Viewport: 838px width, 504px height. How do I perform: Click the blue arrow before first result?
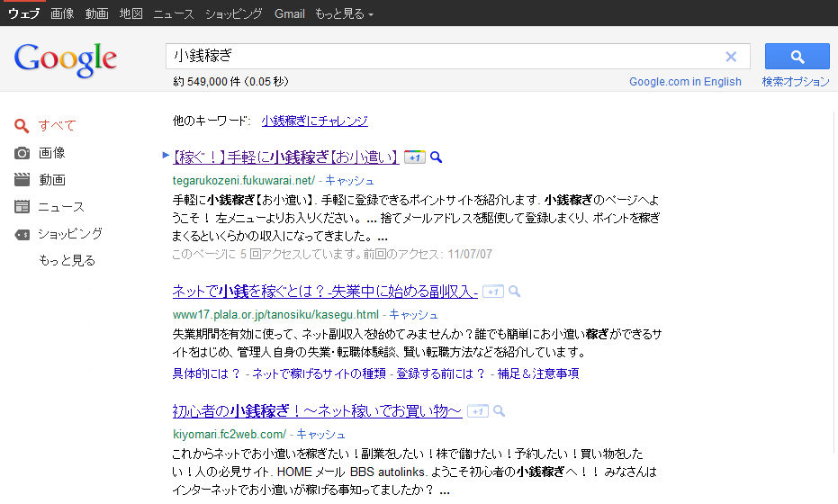click(166, 155)
